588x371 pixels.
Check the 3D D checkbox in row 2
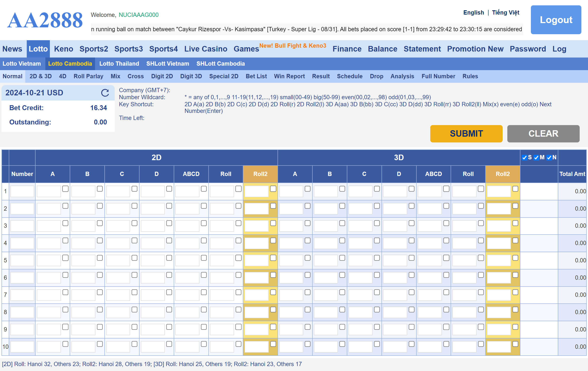pos(411,206)
